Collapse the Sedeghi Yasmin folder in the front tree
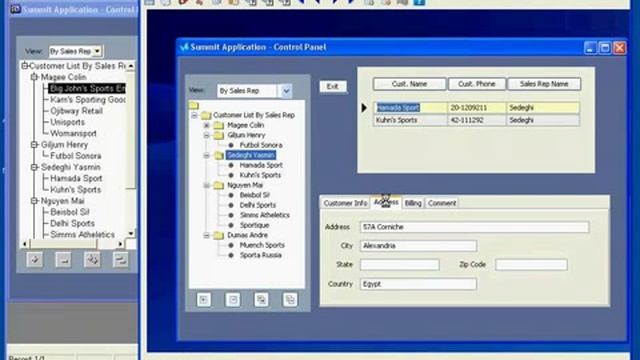640x360 pixels. pyautogui.click(x=207, y=155)
